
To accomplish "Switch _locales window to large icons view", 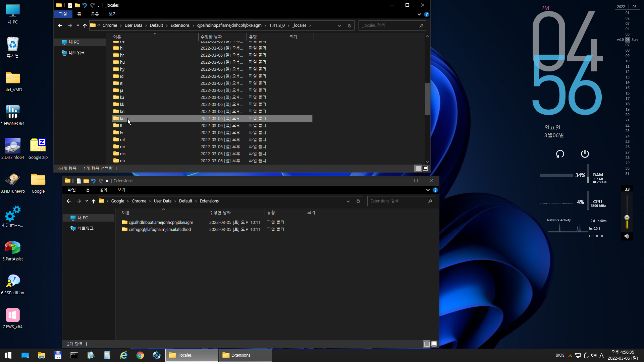I will point(425,169).
